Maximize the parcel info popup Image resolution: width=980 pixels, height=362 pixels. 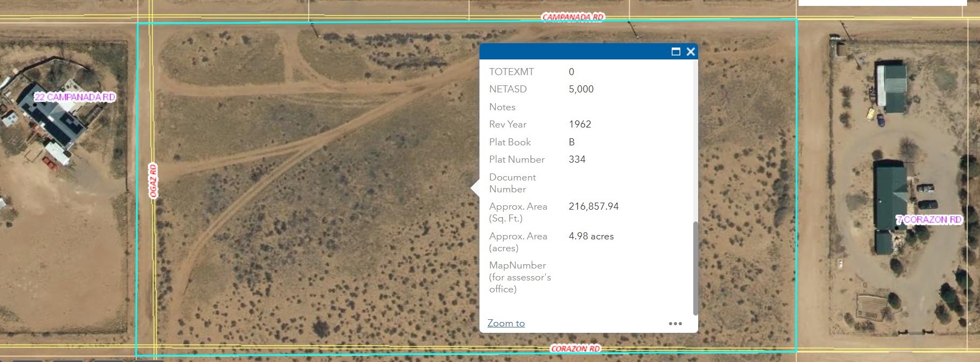coord(675,52)
